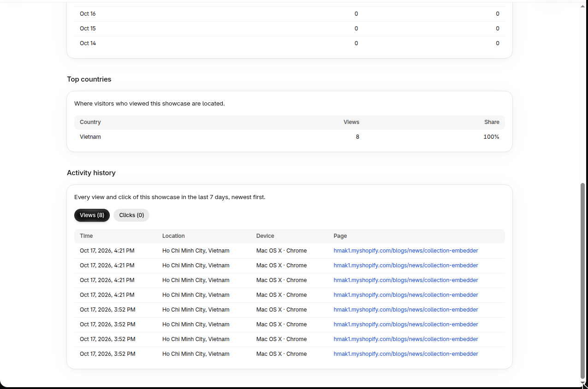Click the Device cell in the bottom activity row

tap(281, 354)
